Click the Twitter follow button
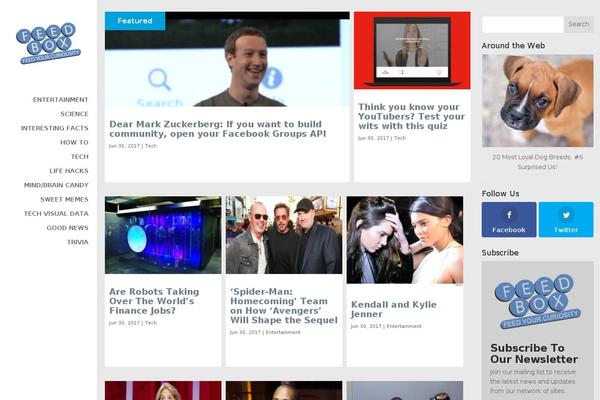Image resolution: width=600 pixels, height=400 pixels. coord(566,220)
